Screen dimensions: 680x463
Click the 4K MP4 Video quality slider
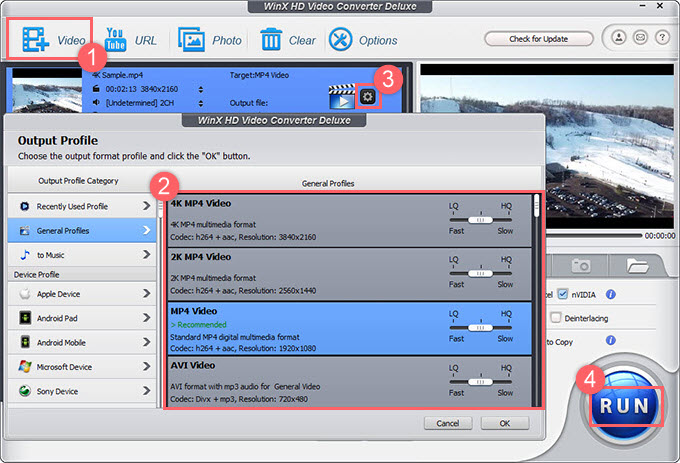(480, 220)
